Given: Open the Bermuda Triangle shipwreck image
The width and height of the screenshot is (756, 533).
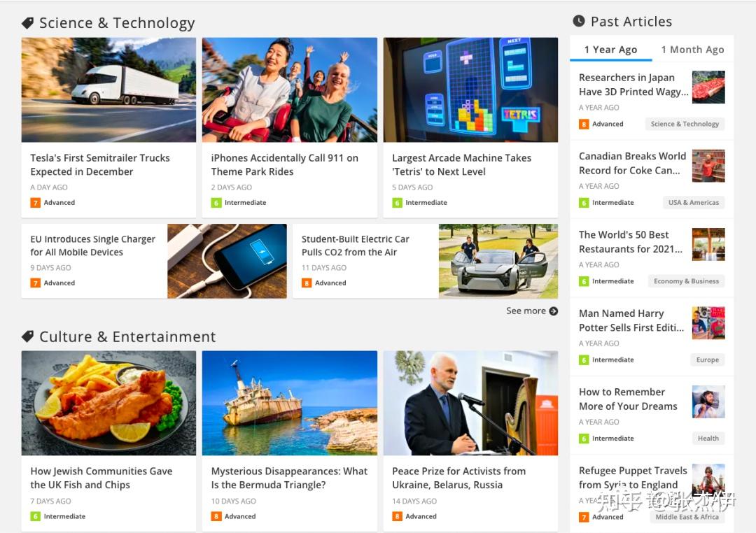Looking at the screenshot, I should point(290,403).
